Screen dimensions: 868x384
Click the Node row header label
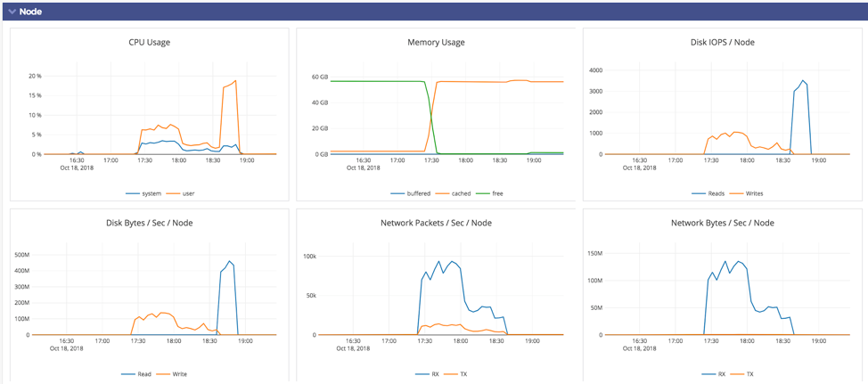click(x=30, y=12)
